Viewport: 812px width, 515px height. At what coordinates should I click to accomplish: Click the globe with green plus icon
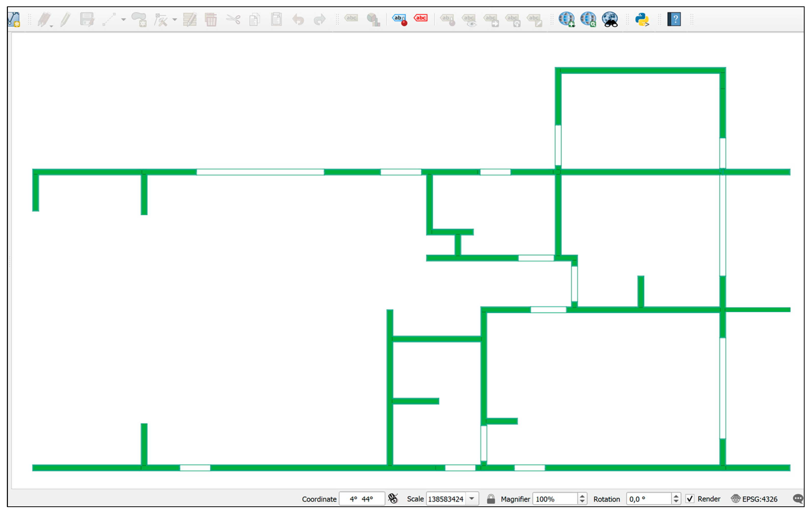pos(567,19)
